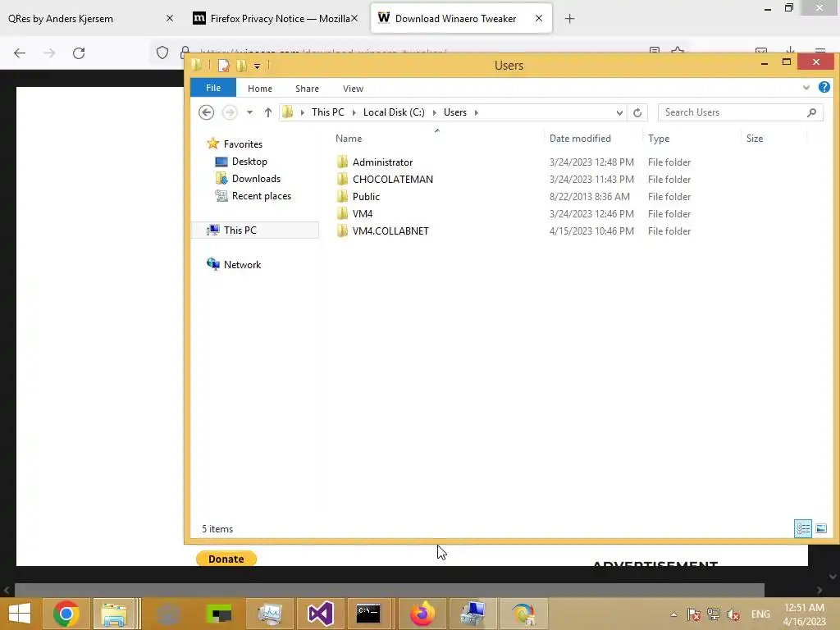Screen dimensions: 840x630
Task: Open the View ribbon tab
Action: [353, 89]
